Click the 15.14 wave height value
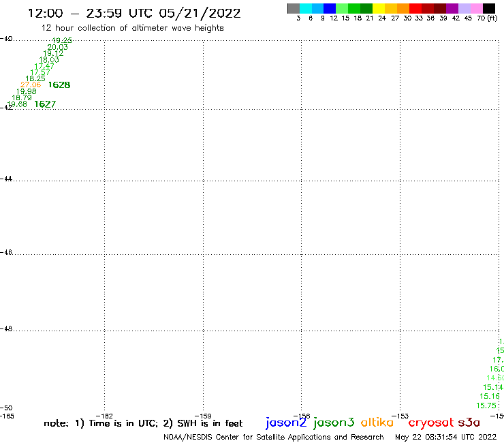This screenshot has width=504, height=443. (x=493, y=387)
